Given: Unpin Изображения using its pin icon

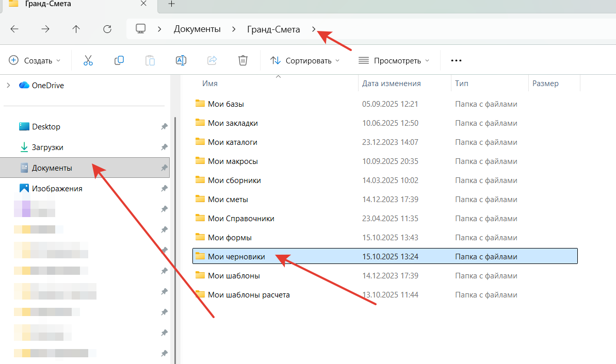Looking at the screenshot, I should 164,189.
